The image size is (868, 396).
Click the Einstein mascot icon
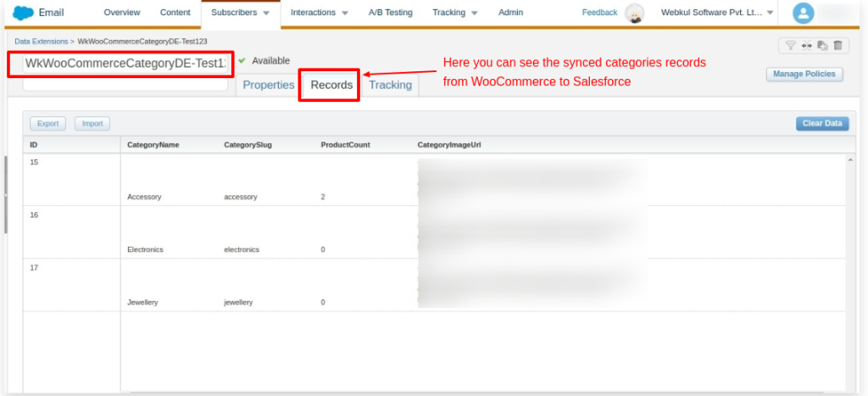633,14
